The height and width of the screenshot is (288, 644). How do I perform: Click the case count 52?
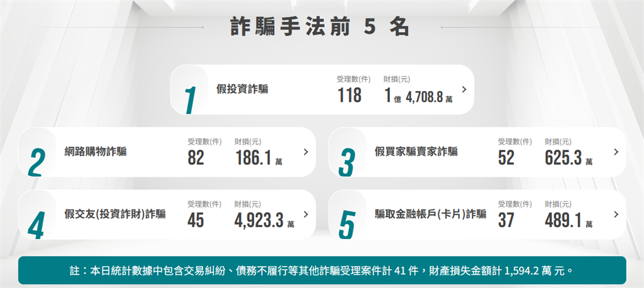[x=506, y=158]
